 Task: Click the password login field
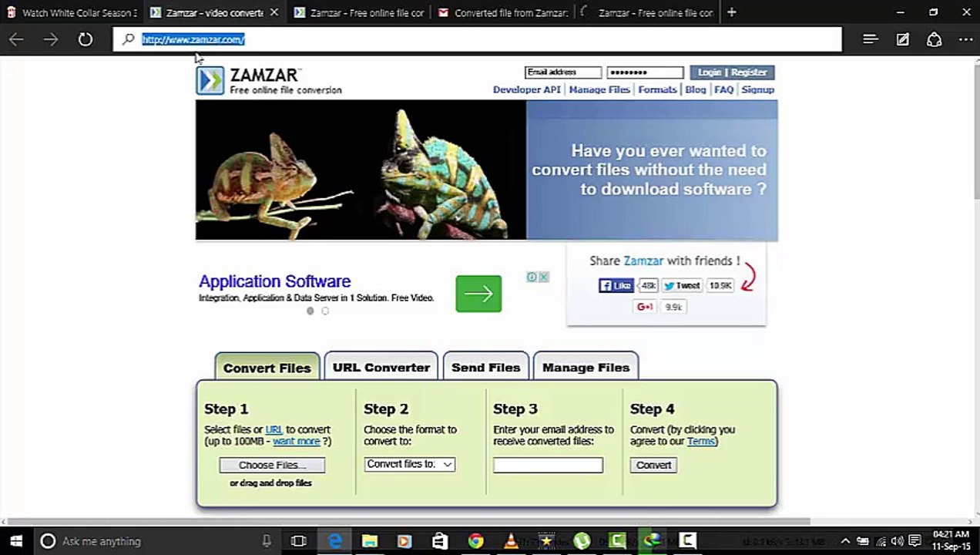pyautogui.click(x=645, y=72)
